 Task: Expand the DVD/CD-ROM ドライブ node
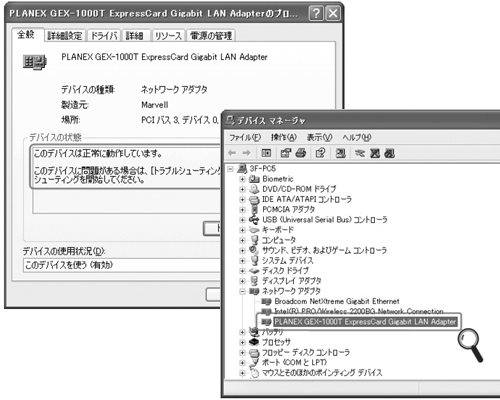pos(242,189)
